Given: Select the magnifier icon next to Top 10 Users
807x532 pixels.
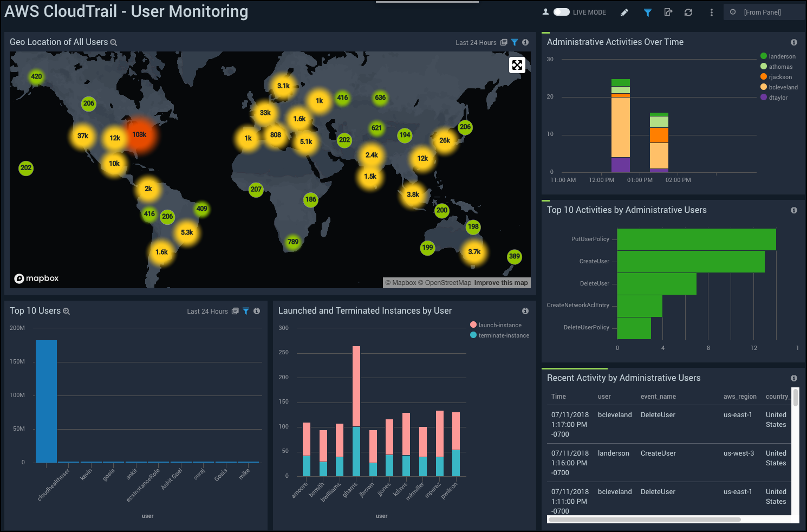Looking at the screenshot, I should tap(67, 311).
